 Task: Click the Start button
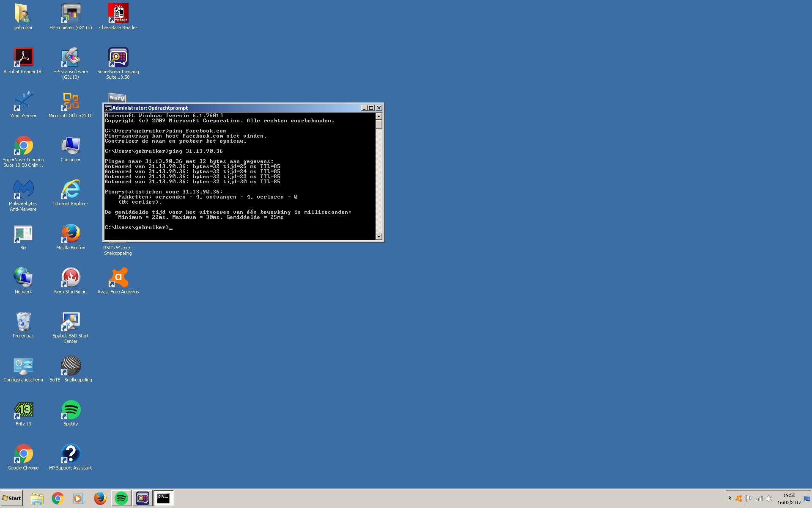[12, 498]
